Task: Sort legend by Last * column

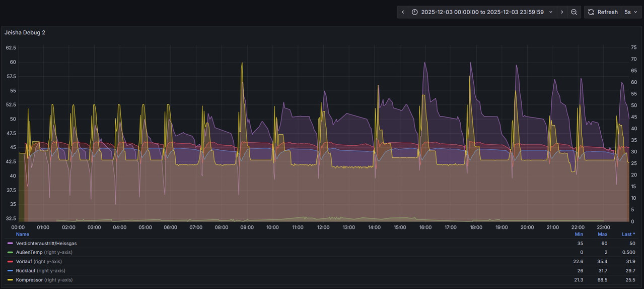Action: tap(628, 234)
